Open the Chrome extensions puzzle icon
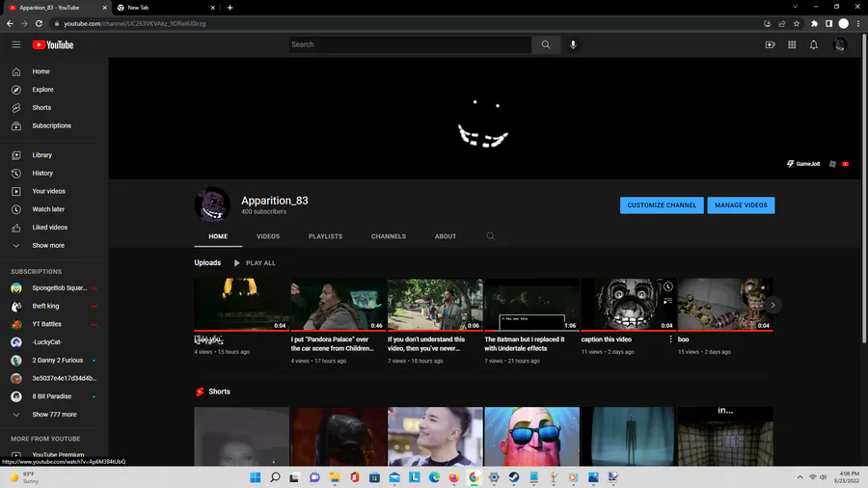The image size is (868, 488). [814, 24]
